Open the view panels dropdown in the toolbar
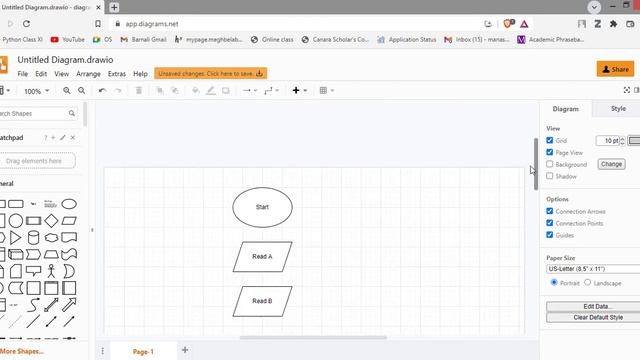This screenshot has width=640, height=360. tap(5, 91)
